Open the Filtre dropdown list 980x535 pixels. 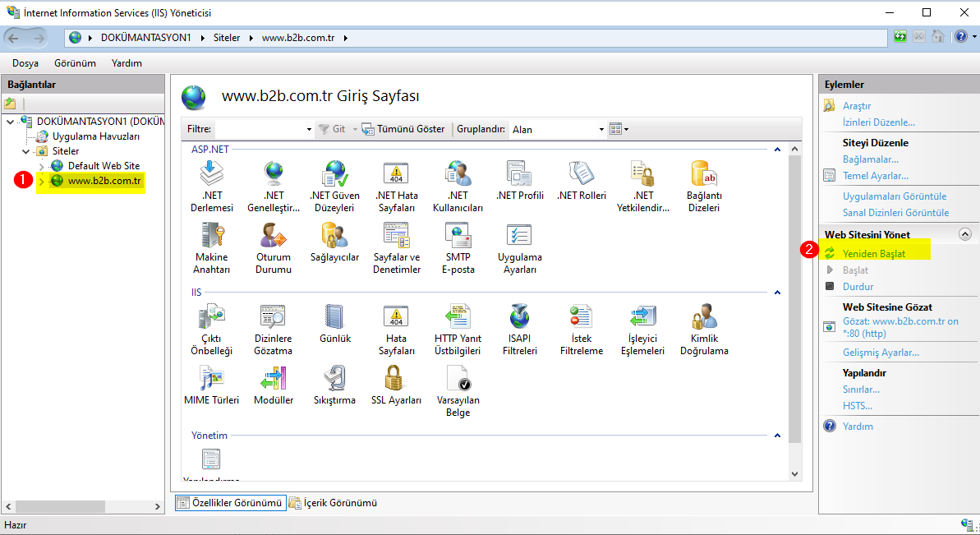pos(309,129)
